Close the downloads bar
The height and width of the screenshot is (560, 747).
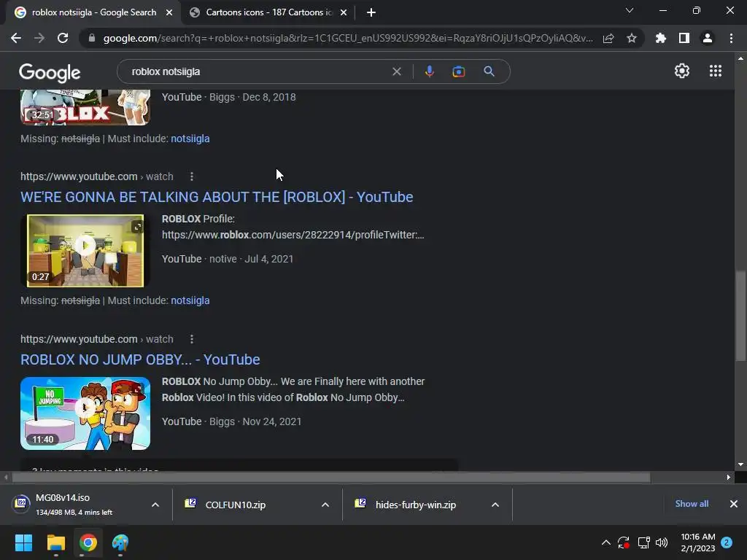click(734, 504)
